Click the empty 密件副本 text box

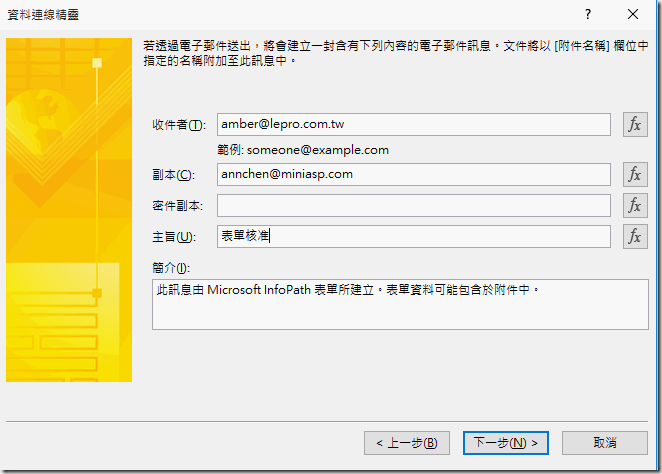413,205
